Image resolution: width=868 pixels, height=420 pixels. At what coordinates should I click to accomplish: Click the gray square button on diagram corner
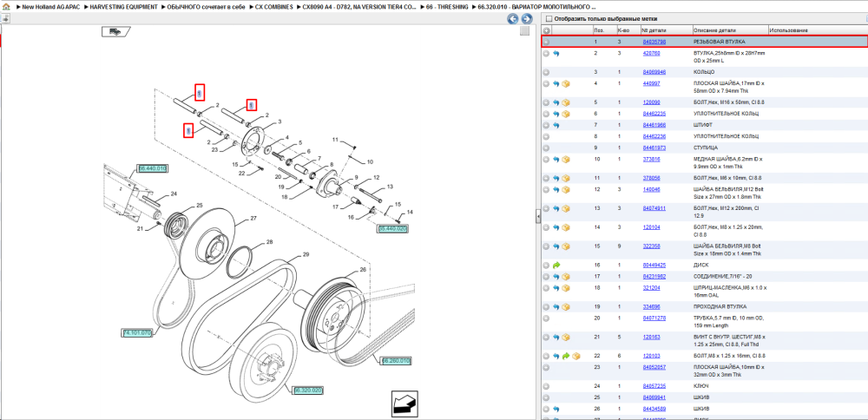click(x=524, y=31)
